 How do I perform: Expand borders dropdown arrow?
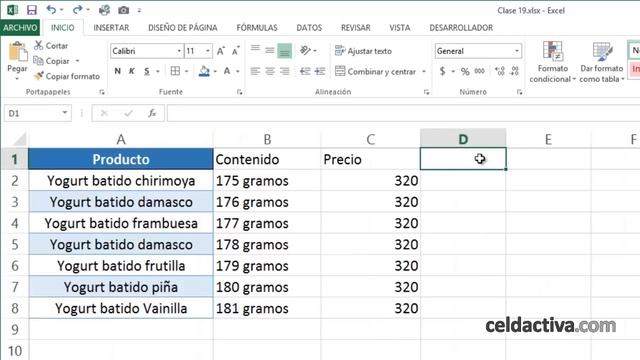pos(187,71)
